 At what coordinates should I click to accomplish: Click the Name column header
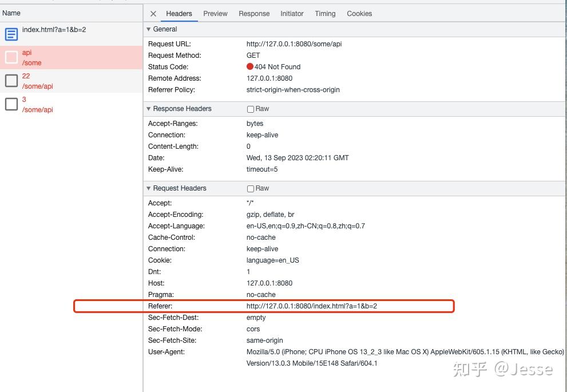click(x=11, y=13)
